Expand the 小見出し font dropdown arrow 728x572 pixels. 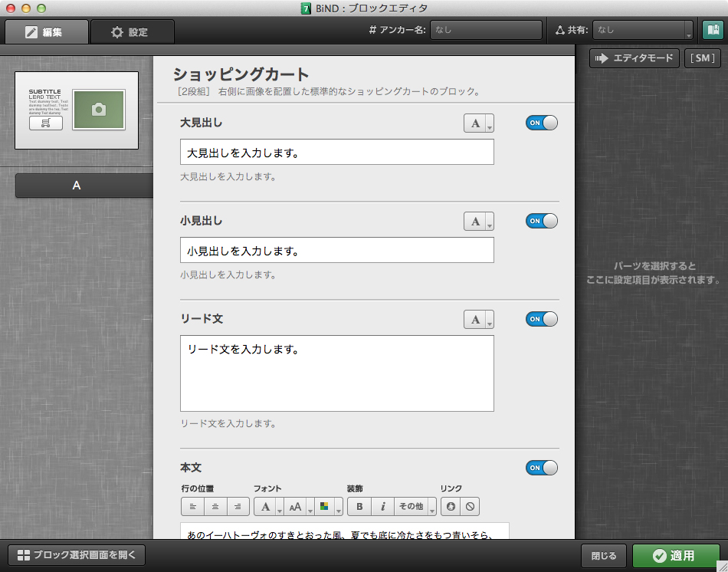(490, 222)
